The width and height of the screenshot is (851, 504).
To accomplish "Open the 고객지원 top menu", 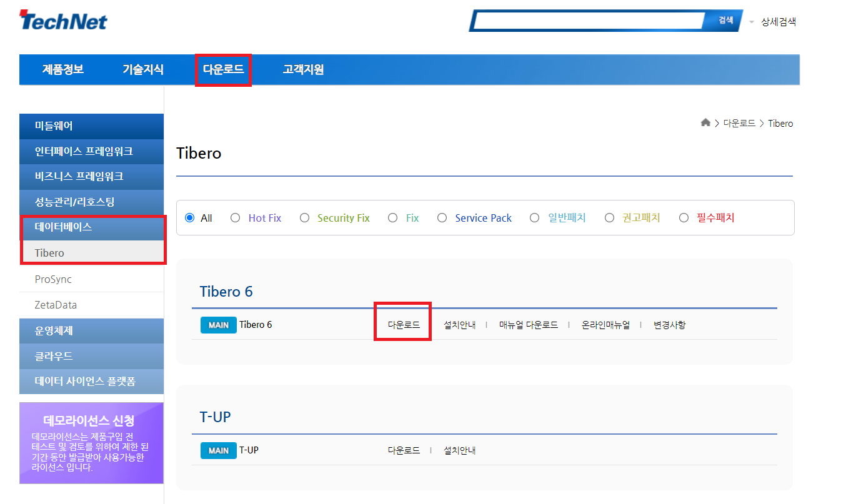I will coord(303,69).
